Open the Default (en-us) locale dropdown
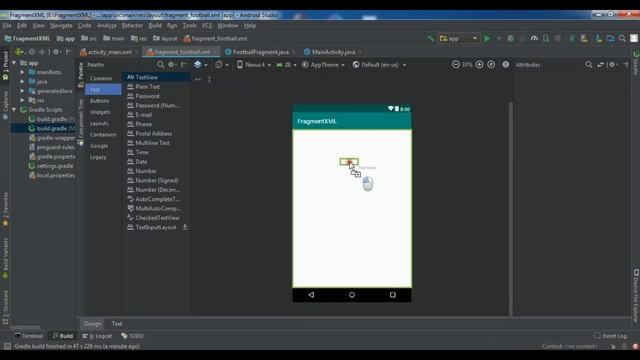 pos(379,64)
